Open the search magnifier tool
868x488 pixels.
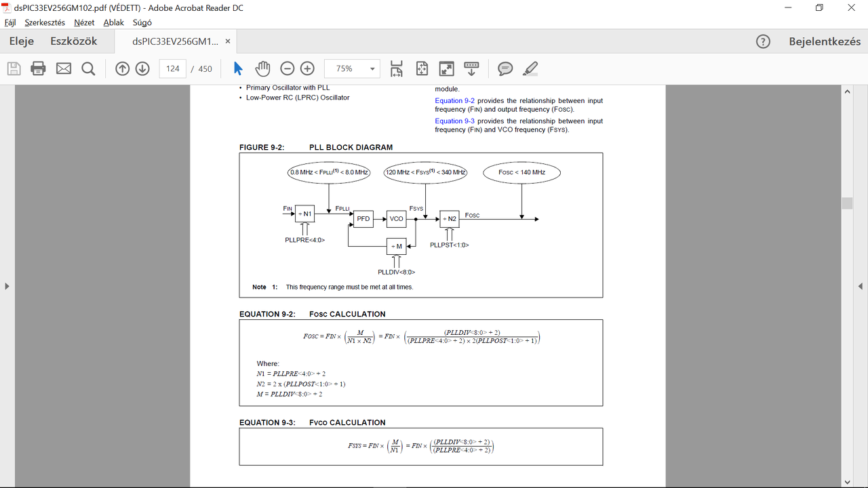click(x=88, y=68)
